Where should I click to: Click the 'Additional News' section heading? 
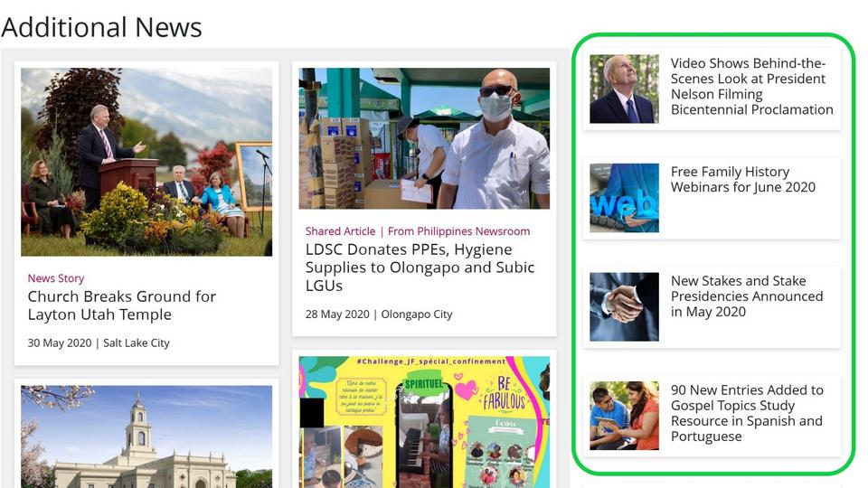[101, 27]
